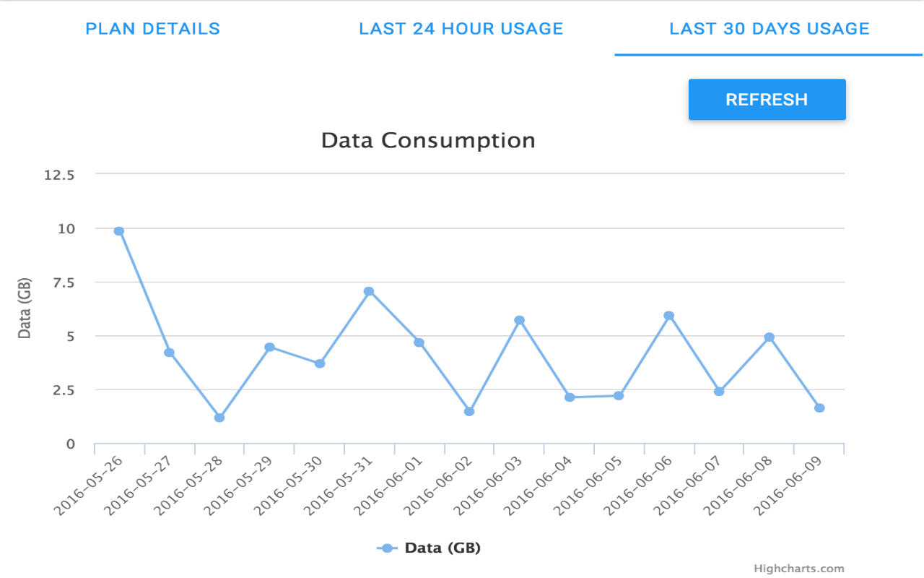924x578 pixels.
Task: Click the 10 y-axis label
Action: click(66, 228)
